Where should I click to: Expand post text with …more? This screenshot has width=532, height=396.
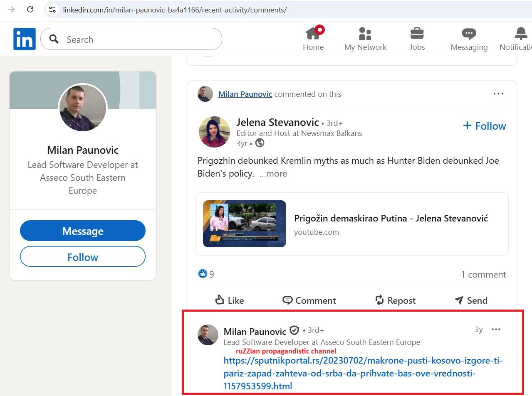pyautogui.click(x=273, y=174)
